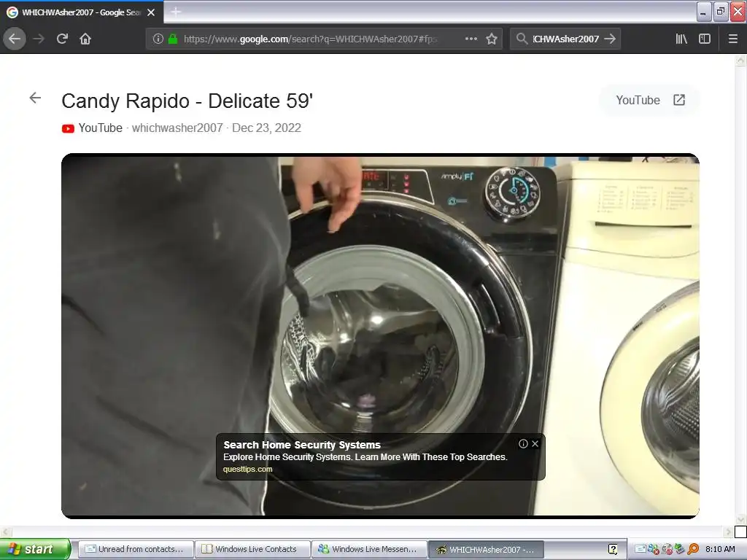Viewport: 747px width, 560px height.
Task: Open the Messenger people tray icon
Action: coord(653,549)
